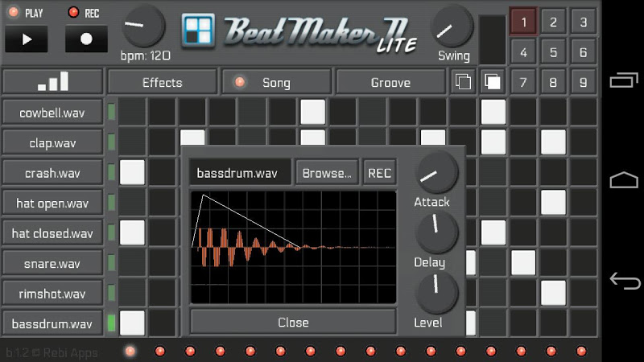Viewport: 644px width, 362px height.
Task: Toggle first step of crash.wav row
Action: pos(132,172)
